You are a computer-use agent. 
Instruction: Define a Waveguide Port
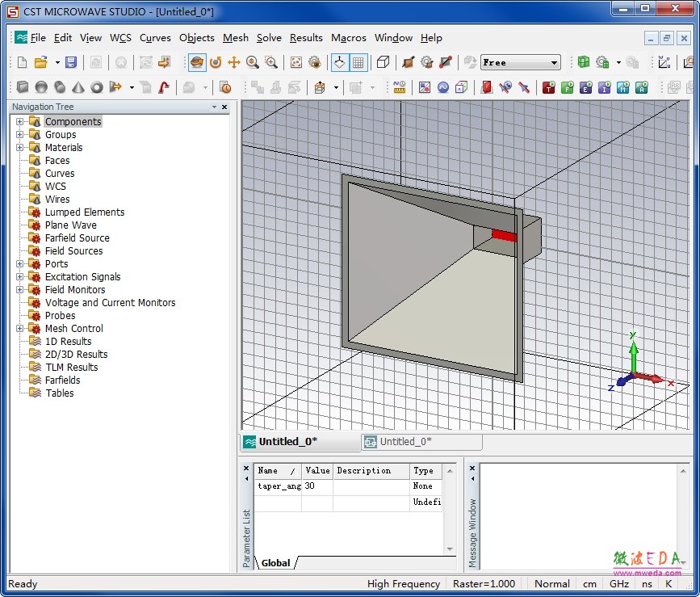[x=487, y=87]
